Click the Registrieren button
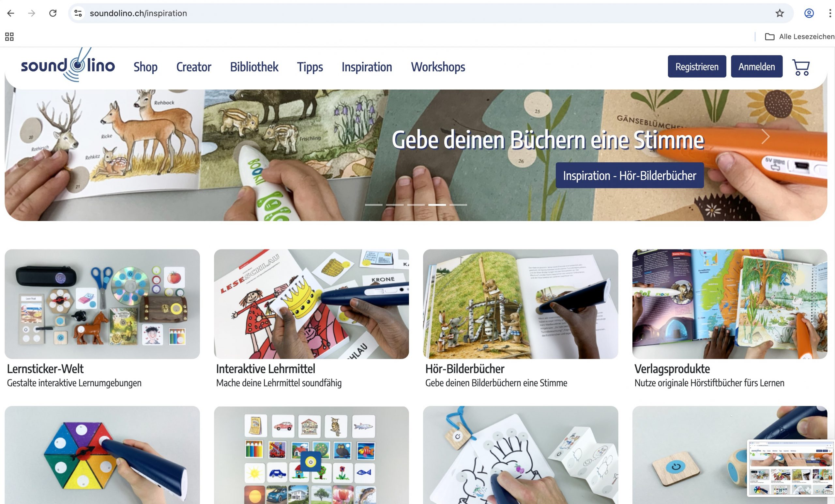Image resolution: width=835 pixels, height=504 pixels. point(697,67)
